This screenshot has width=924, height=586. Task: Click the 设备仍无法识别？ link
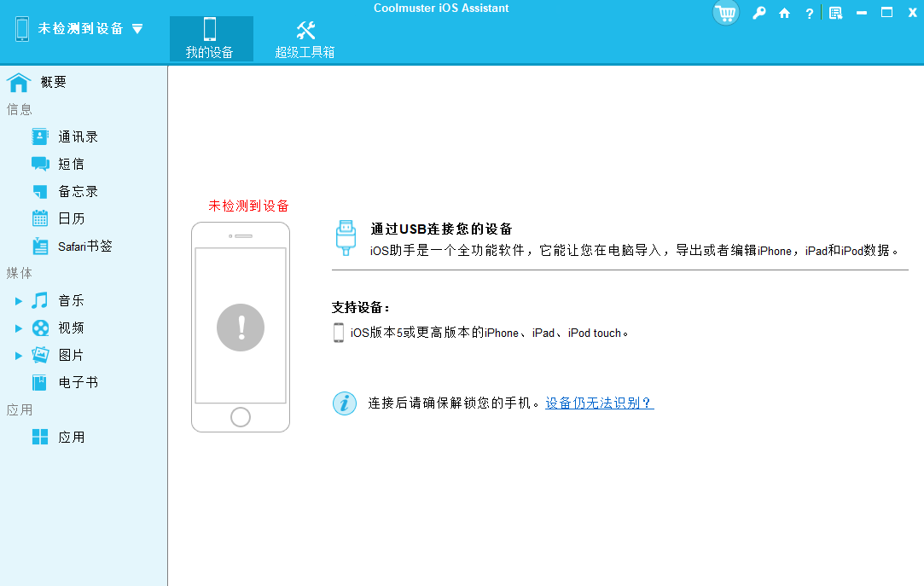point(599,403)
